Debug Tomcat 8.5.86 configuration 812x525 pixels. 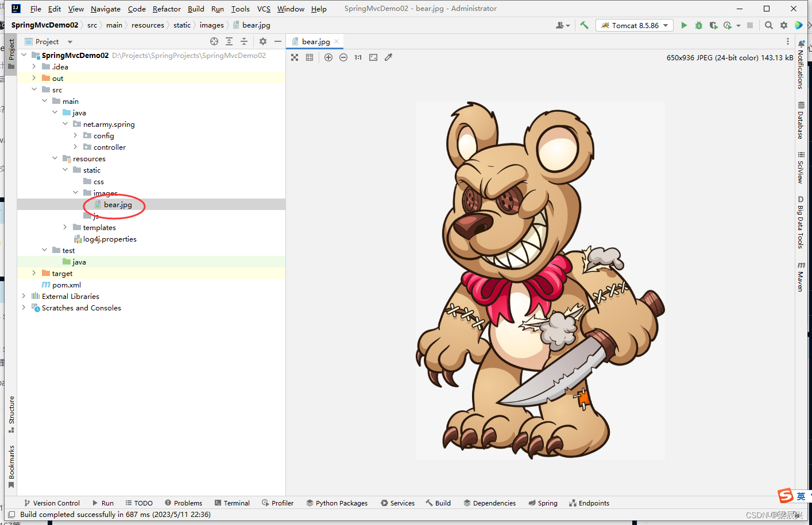tap(699, 25)
